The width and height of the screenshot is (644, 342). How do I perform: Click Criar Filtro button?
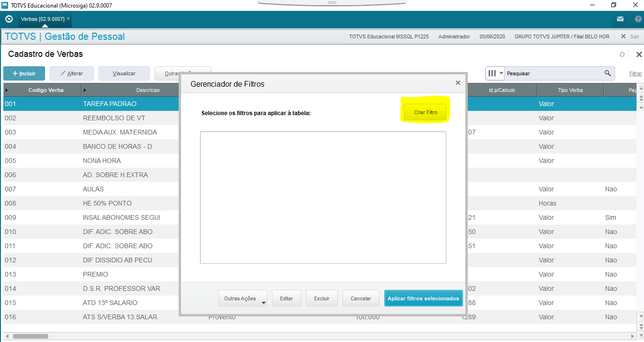click(x=426, y=112)
